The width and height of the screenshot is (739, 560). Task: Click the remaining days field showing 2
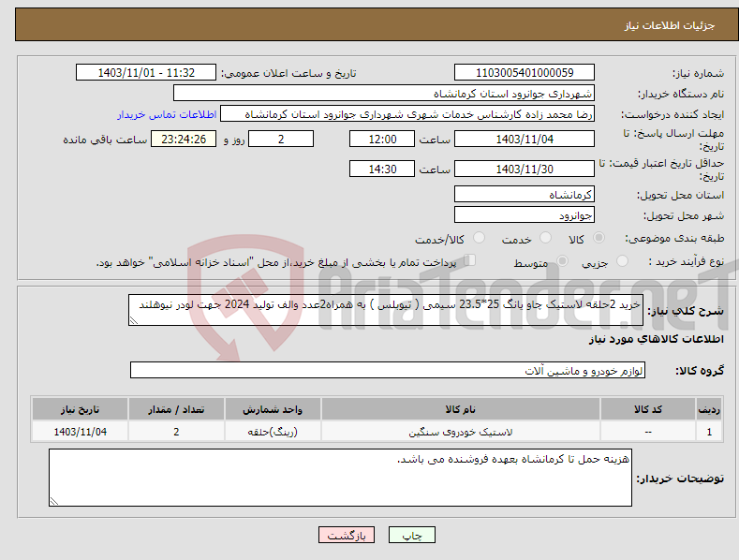(281, 139)
